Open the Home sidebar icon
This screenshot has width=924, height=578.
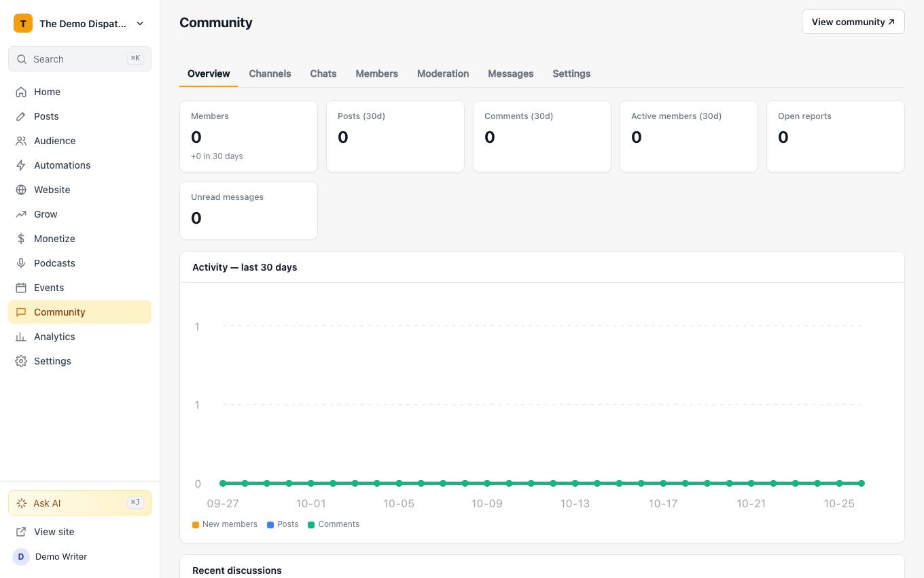pyautogui.click(x=21, y=92)
